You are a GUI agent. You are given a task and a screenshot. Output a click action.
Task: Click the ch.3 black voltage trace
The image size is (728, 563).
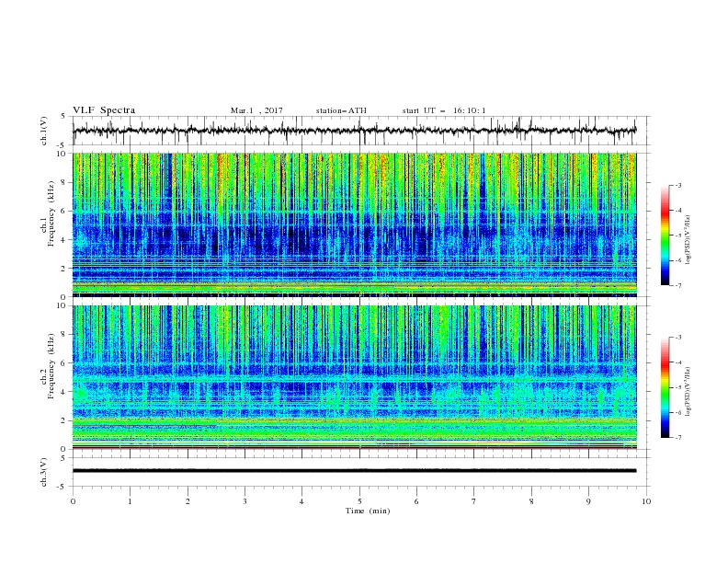click(354, 471)
